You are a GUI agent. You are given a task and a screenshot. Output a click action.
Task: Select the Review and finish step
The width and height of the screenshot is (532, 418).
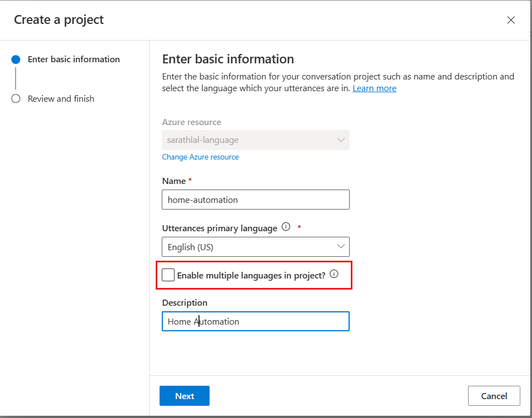[61, 98]
